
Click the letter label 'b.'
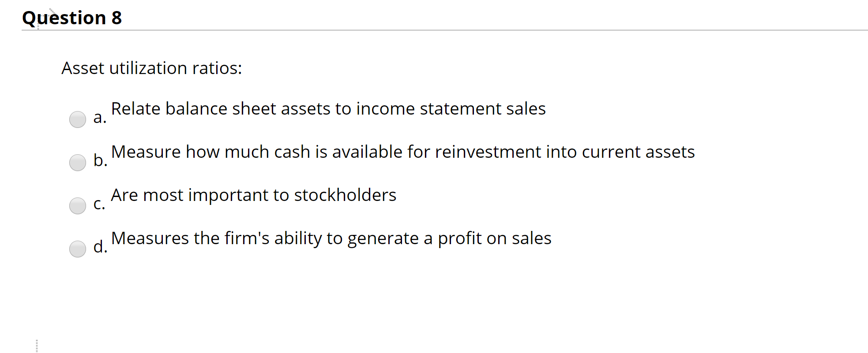(100, 161)
